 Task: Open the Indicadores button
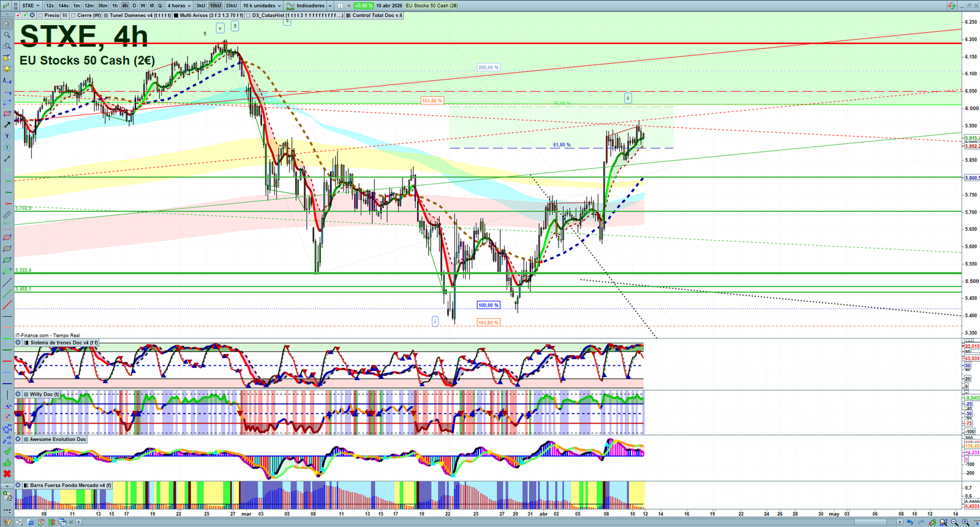pyautogui.click(x=306, y=6)
